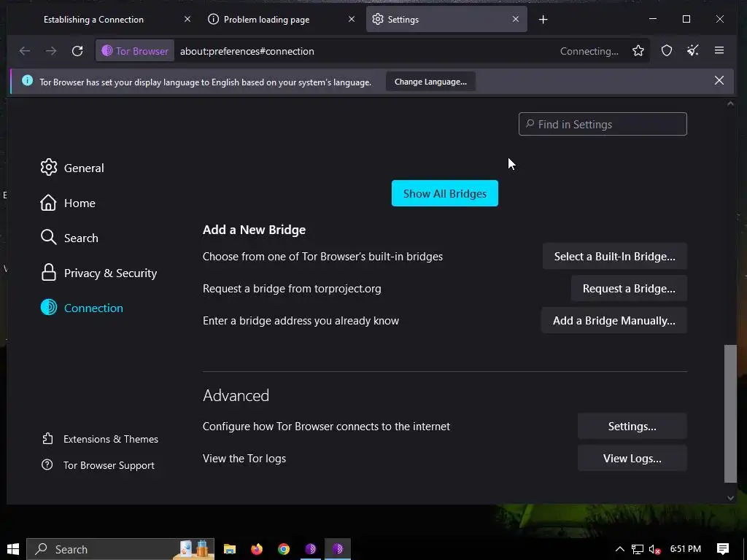Show hidden system tray icons
This screenshot has height=560, width=747.
coord(620,549)
